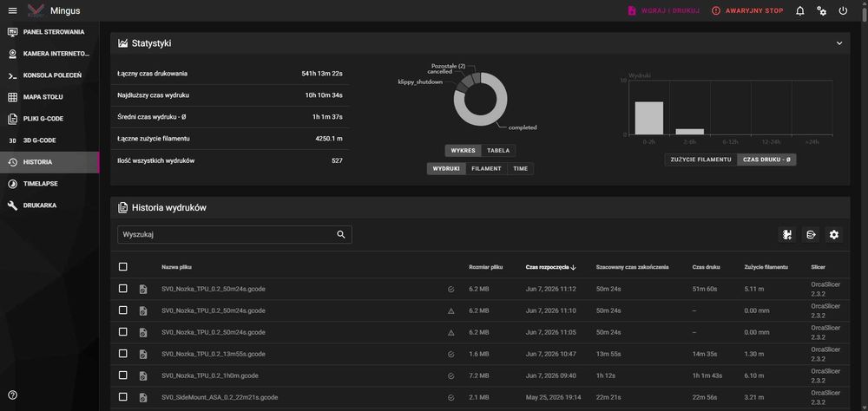Open the notifications bell icon

[x=800, y=10]
